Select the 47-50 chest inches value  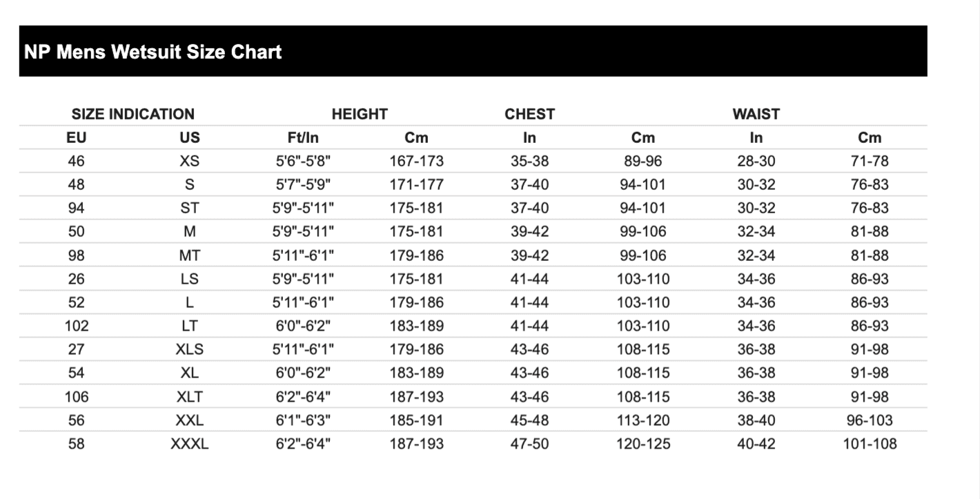click(529, 444)
